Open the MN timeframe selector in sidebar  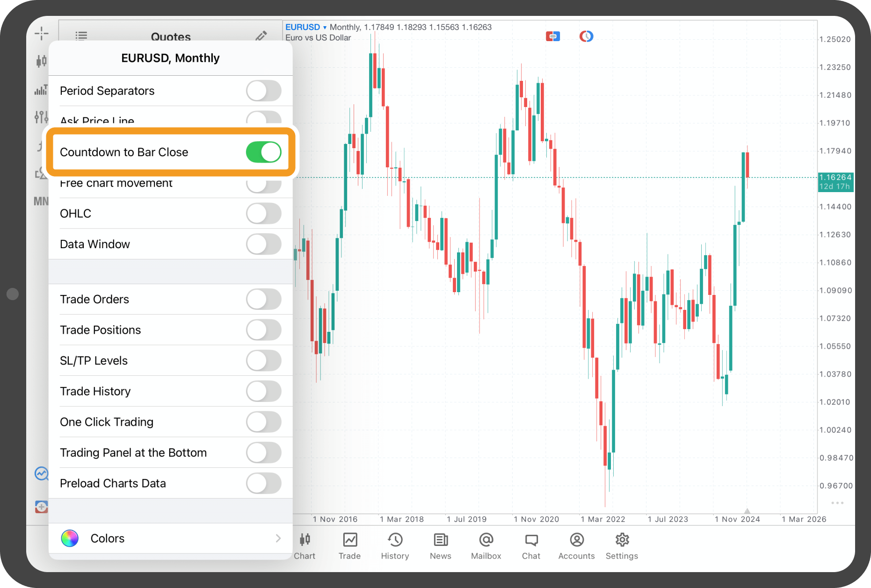[x=41, y=201]
